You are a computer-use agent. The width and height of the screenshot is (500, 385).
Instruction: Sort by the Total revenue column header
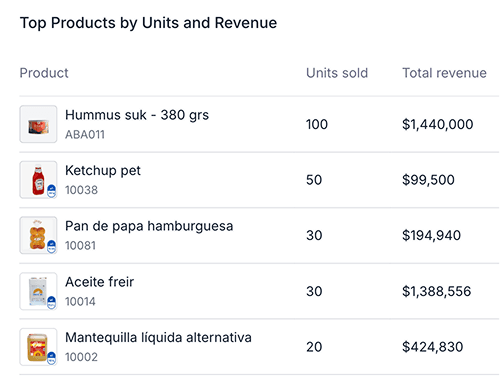point(444,73)
